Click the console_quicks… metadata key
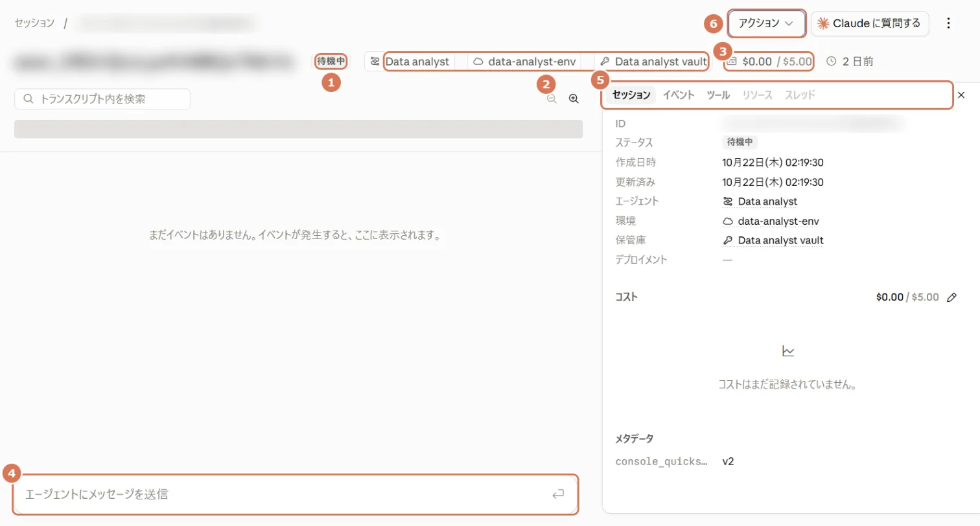The image size is (980, 526). [x=662, y=462]
